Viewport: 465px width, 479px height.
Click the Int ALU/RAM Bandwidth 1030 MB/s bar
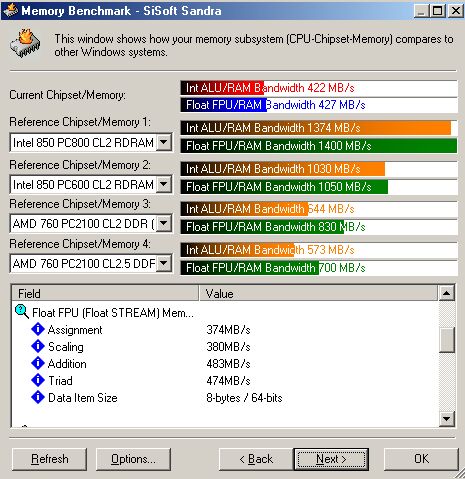pos(319,169)
